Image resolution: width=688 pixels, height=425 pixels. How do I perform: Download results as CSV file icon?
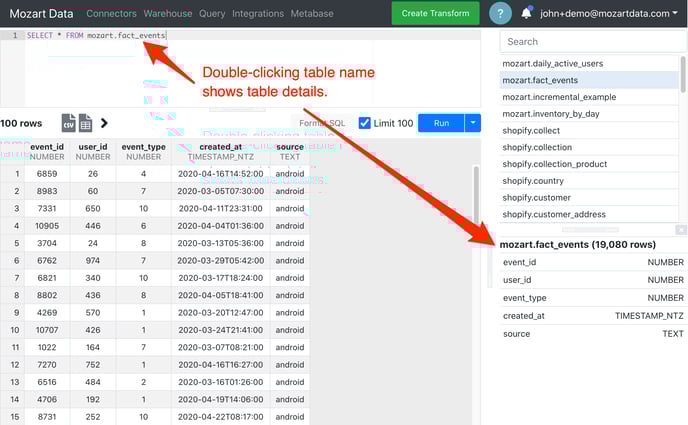click(x=68, y=123)
